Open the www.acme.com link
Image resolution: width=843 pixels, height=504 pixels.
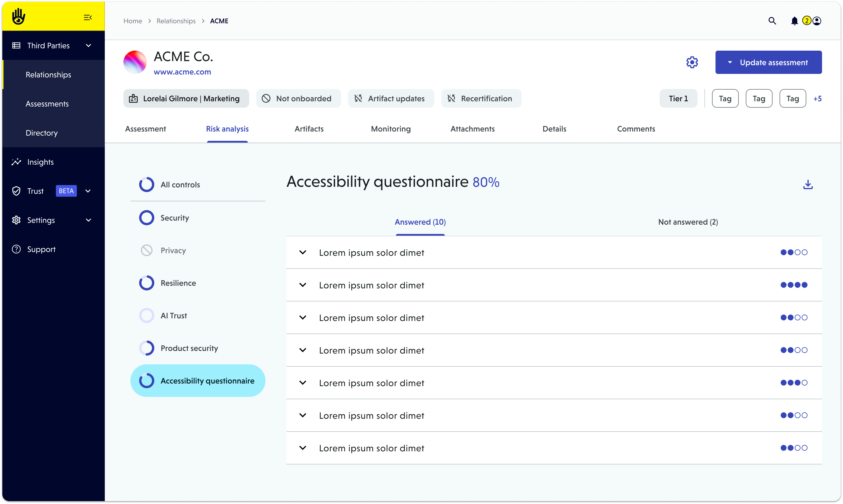(182, 72)
